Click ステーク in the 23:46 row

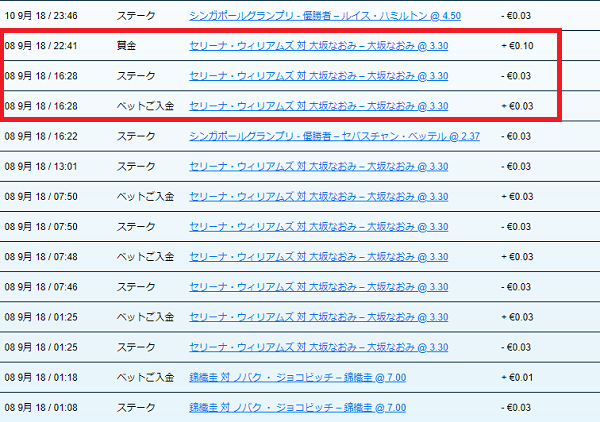point(136,16)
